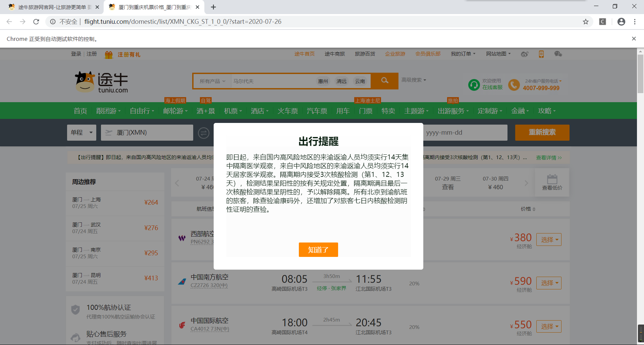644x345 pixels.
Task: Select 厦门—昆明 ¥413 recommendation
Action: coord(115,279)
